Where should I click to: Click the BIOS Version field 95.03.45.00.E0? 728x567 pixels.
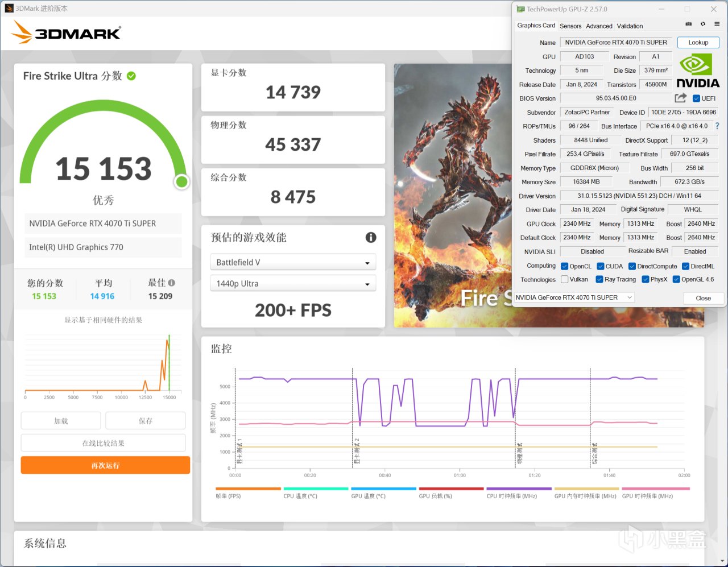pyautogui.click(x=616, y=98)
